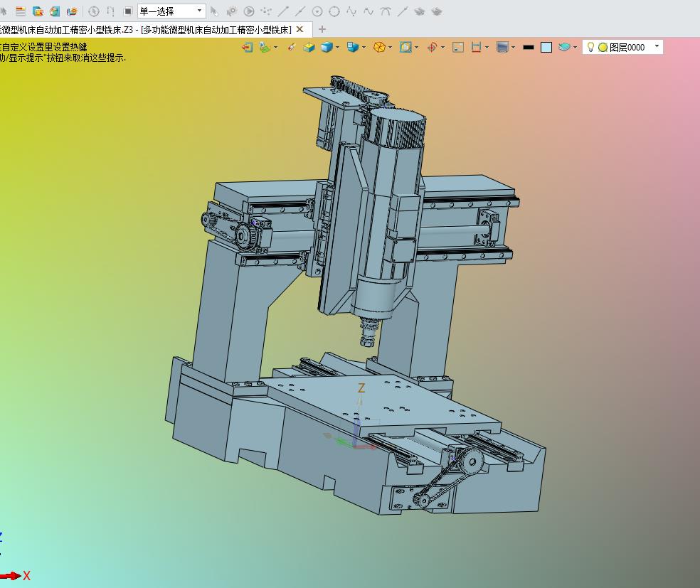The image size is (700, 588).
Task: Open the 单一选择 selection filter dropdown
Action: (x=199, y=11)
